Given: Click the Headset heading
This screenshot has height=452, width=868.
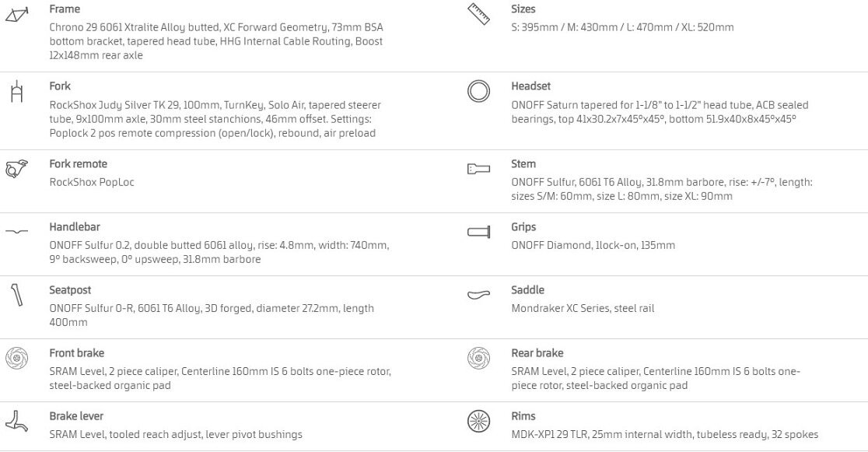Looking at the screenshot, I should 530,86.
